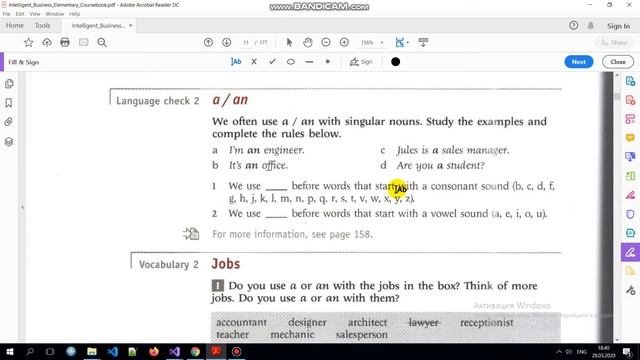
Task: Print the document
Action: coord(65,42)
